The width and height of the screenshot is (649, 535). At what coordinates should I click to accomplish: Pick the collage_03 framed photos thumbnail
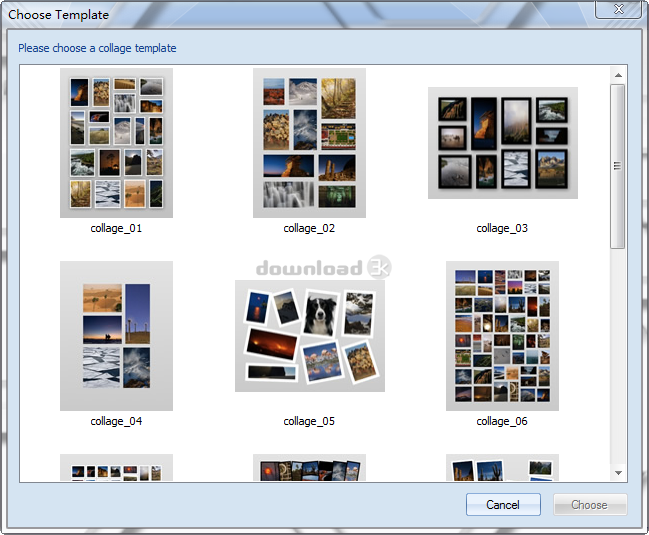pyautogui.click(x=502, y=143)
